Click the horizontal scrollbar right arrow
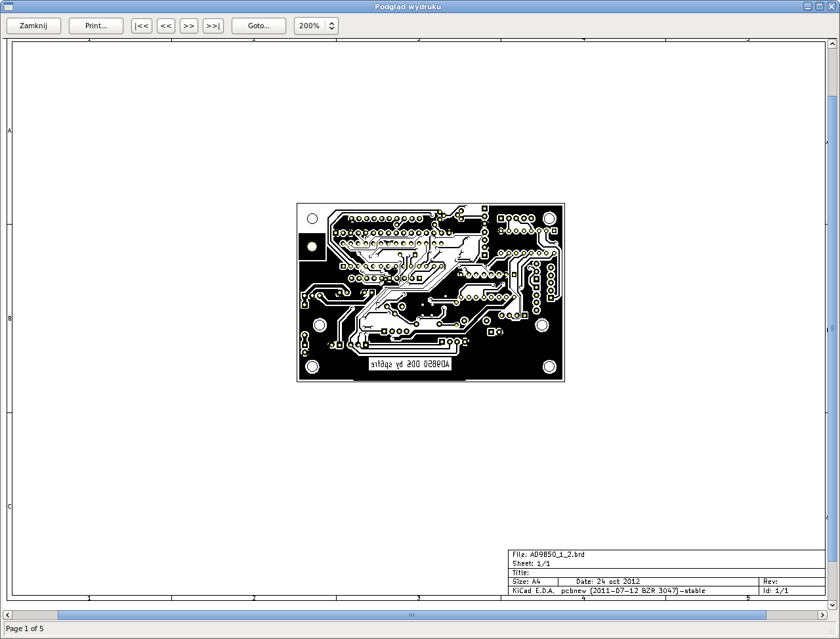The height and width of the screenshot is (639, 840). [822, 615]
